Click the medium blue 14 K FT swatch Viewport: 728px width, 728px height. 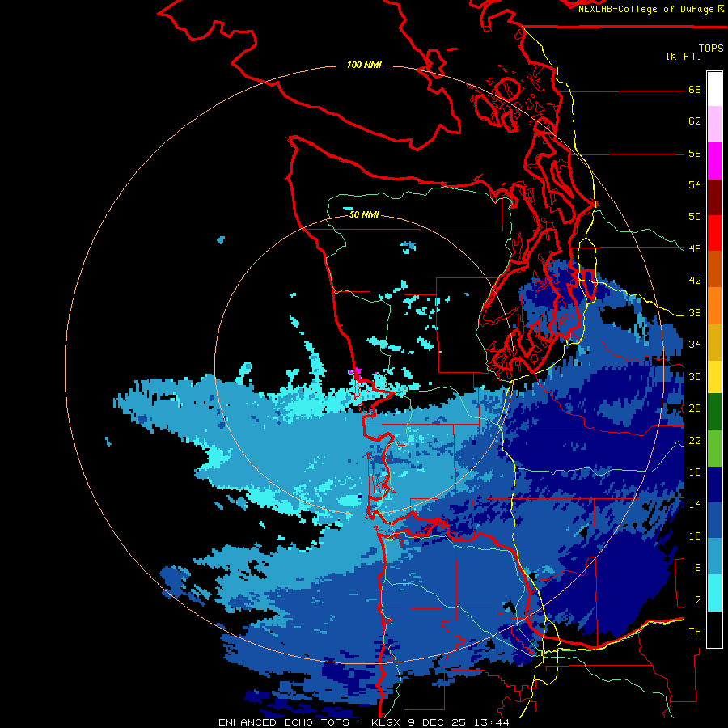[x=714, y=520]
